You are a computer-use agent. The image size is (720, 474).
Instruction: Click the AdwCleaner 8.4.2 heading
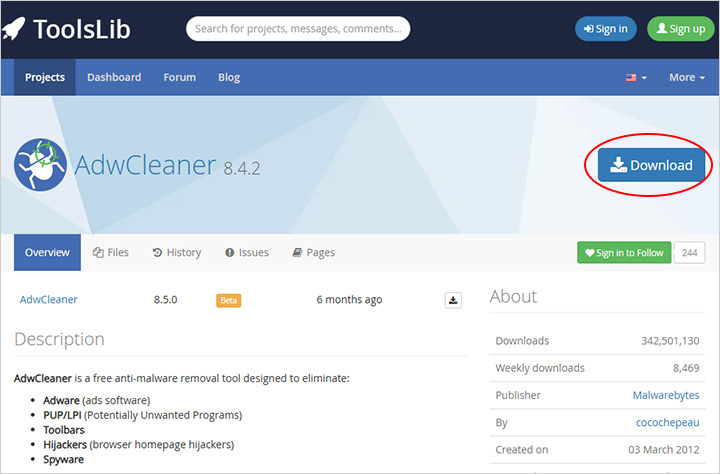point(168,165)
